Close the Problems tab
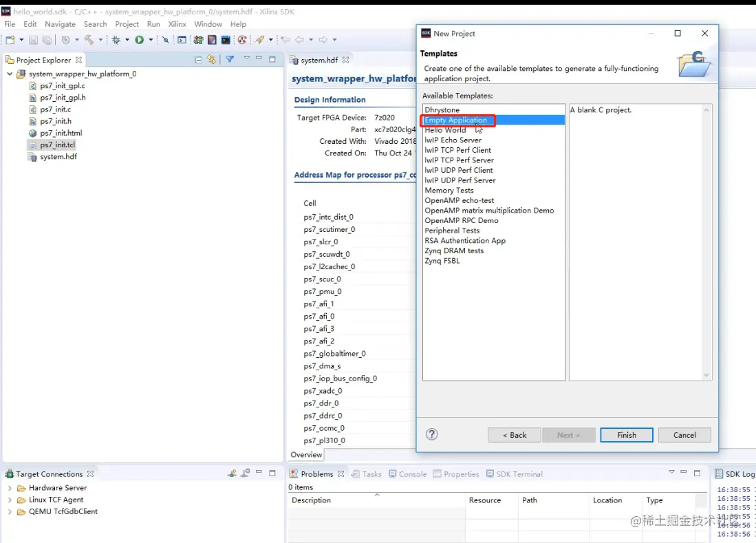756x543 pixels. [x=341, y=474]
